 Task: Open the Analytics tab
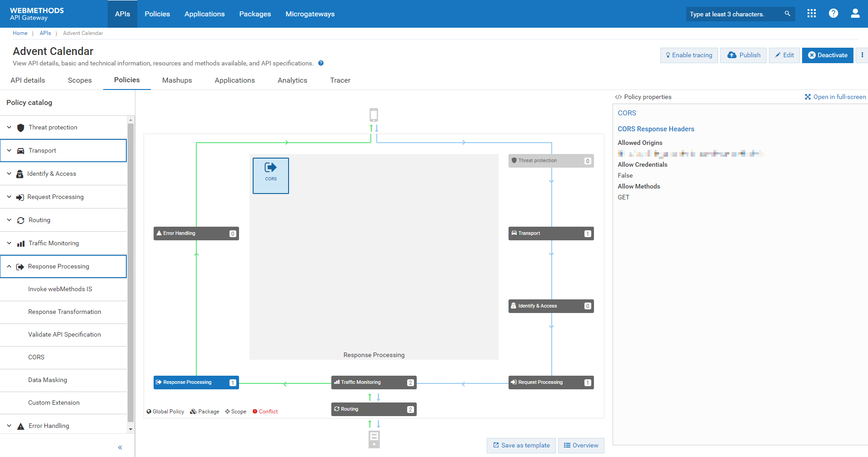pos(292,80)
